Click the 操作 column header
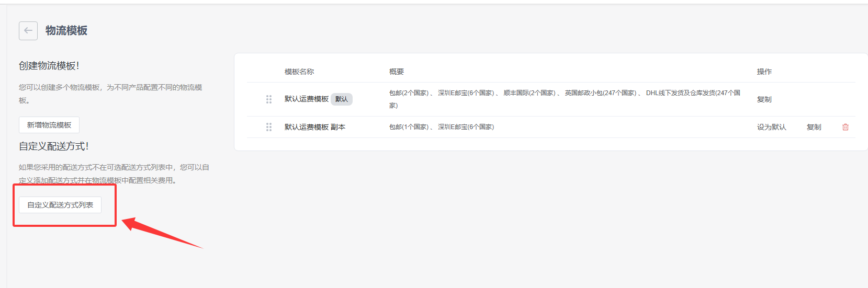Screen dimensions: 868x288 coord(764,72)
